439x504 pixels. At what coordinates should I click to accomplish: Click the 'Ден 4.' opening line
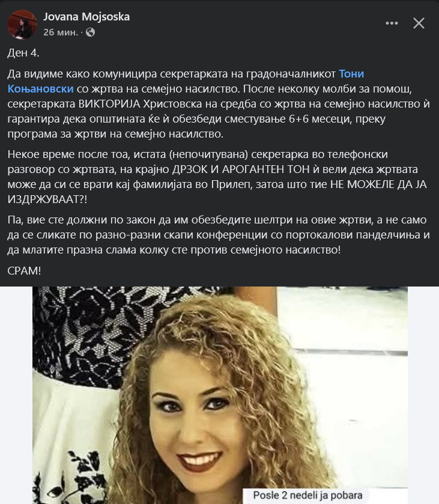point(23,53)
